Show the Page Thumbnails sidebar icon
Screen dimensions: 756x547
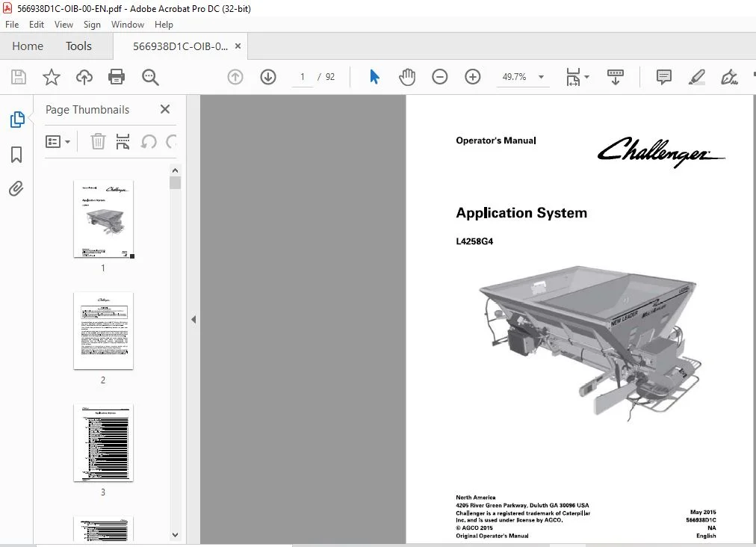point(17,120)
